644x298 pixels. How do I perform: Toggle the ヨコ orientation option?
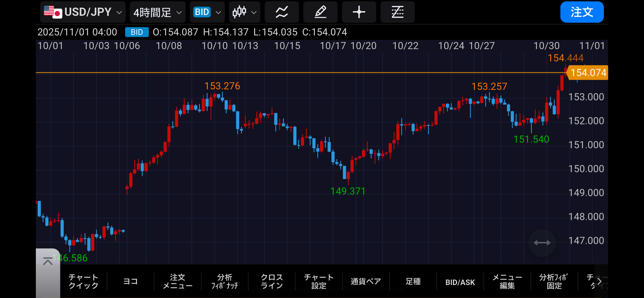coord(130,281)
